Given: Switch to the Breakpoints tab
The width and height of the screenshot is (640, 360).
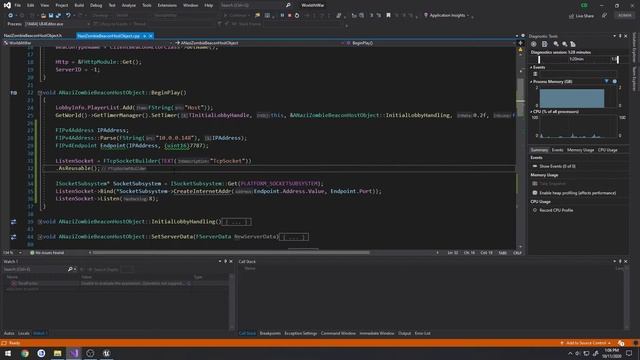Looking at the screenshot, I should 270,333.
